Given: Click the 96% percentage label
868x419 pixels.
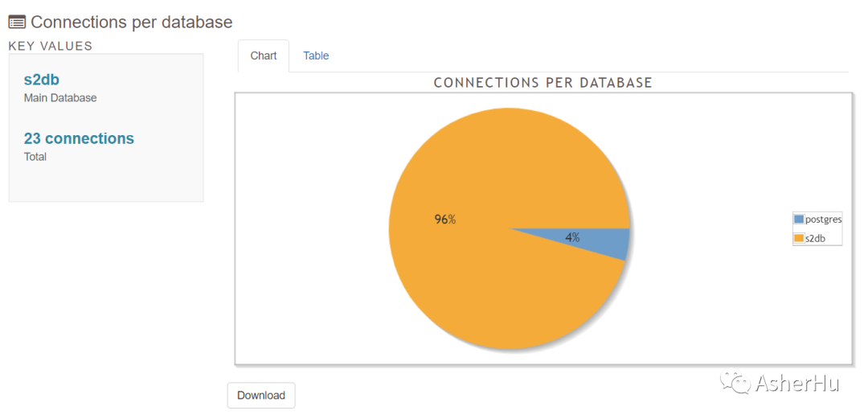Looking at the screenshot, I should (x=445, y=220).
